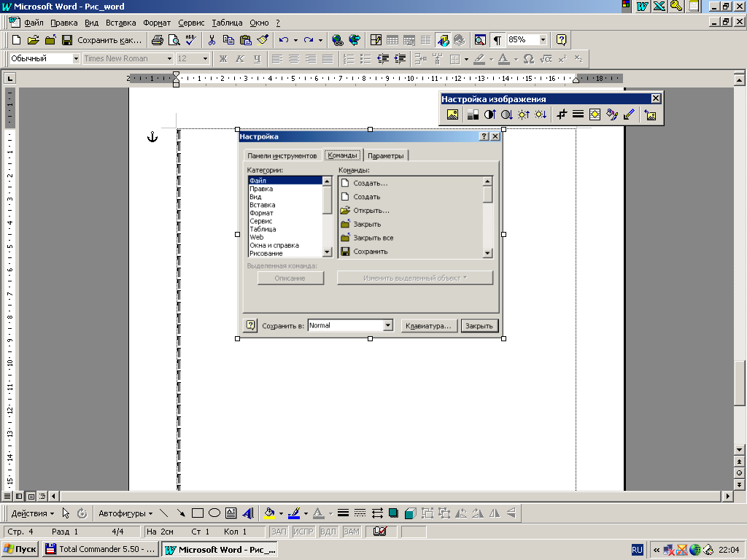Open the 85% zoom dropdown
This screenshot has width=747, height=560.
tap(543, 40)
